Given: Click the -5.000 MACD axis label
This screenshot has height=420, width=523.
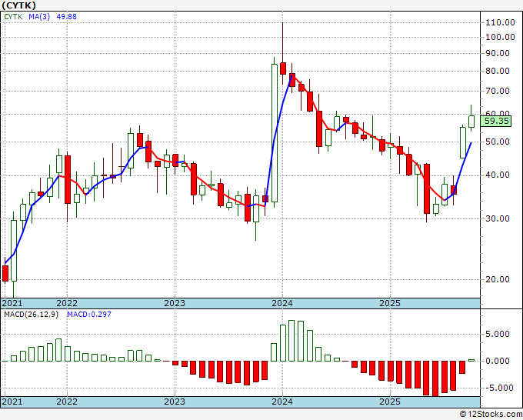Looking at the screenshot, I should coord(498,387).
